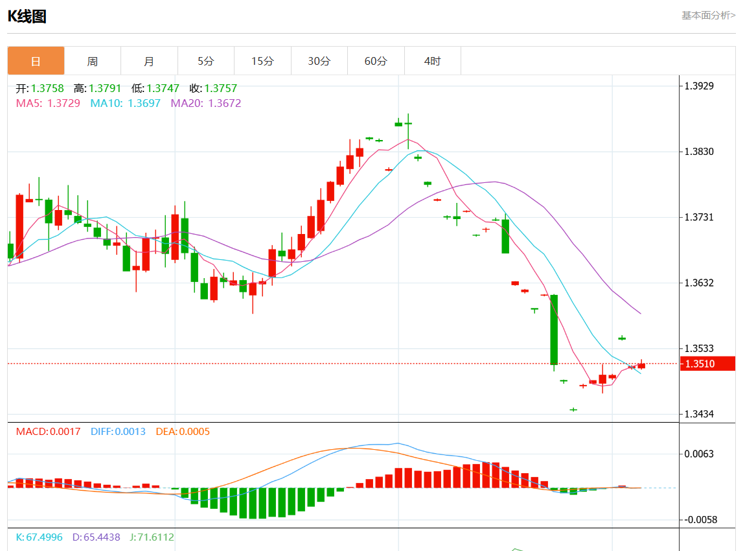
Task: Select the DIFF indicator label
Action: pyautogui.click(x=118, y=432)
